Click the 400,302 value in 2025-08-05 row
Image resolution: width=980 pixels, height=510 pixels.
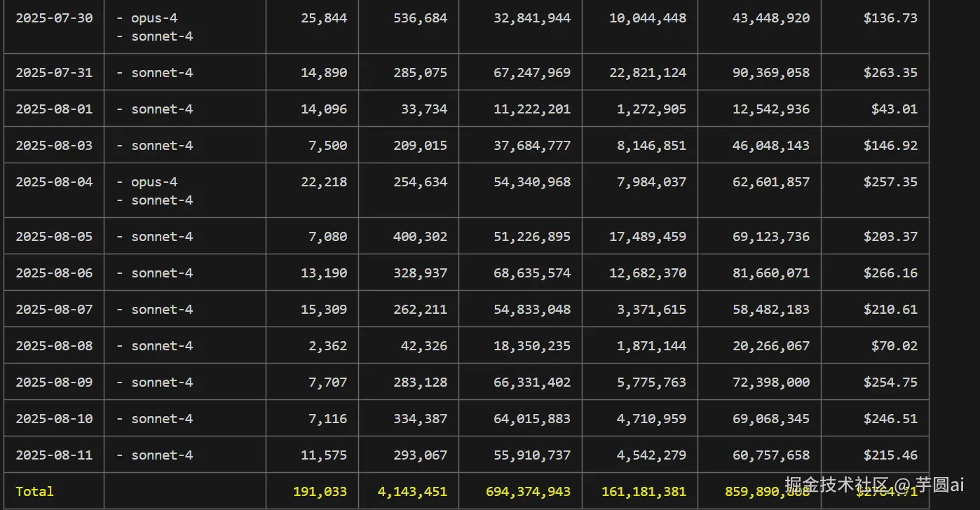coord(420,237)
